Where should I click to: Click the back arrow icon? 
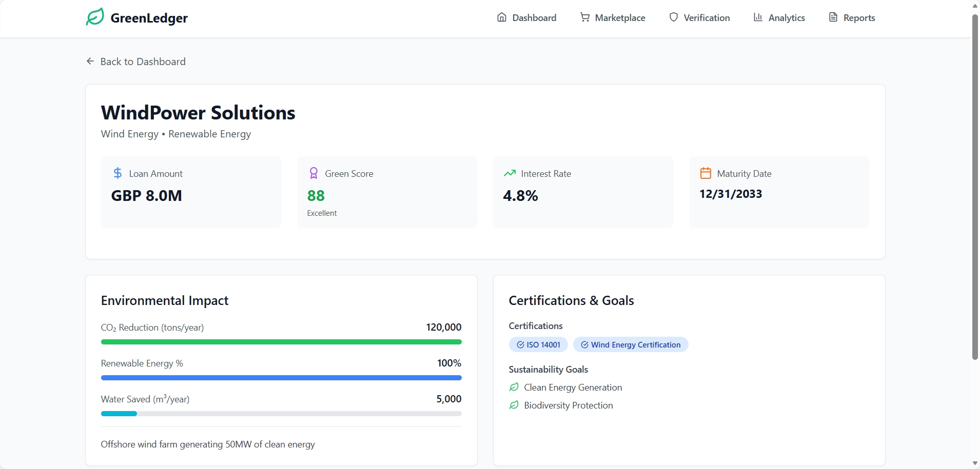click(90, 62)
